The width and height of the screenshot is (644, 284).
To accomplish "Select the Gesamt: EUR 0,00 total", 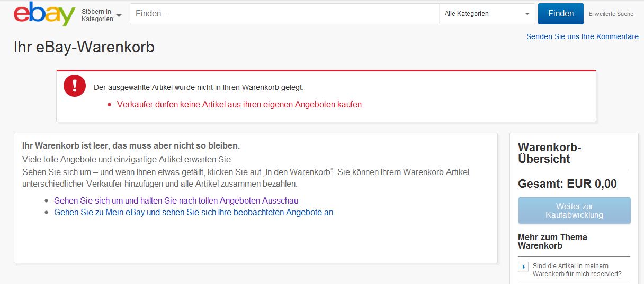I will tap(567, 184).
